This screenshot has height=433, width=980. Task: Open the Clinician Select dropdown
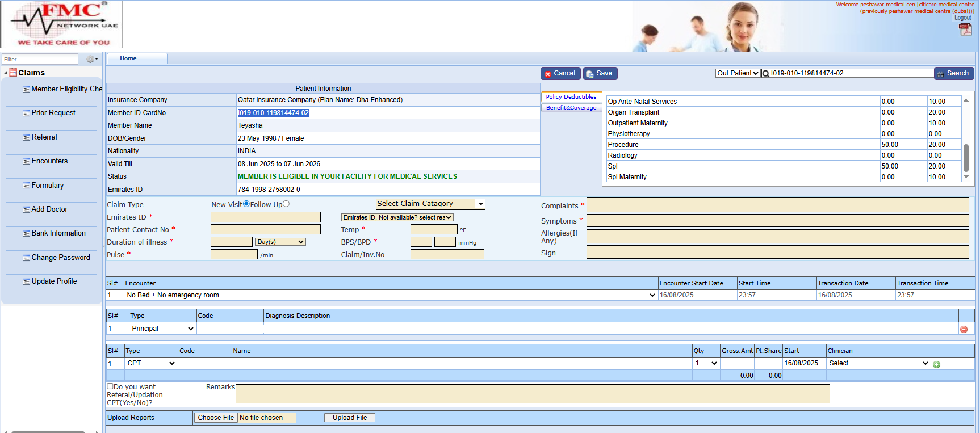tap(878, 363)
